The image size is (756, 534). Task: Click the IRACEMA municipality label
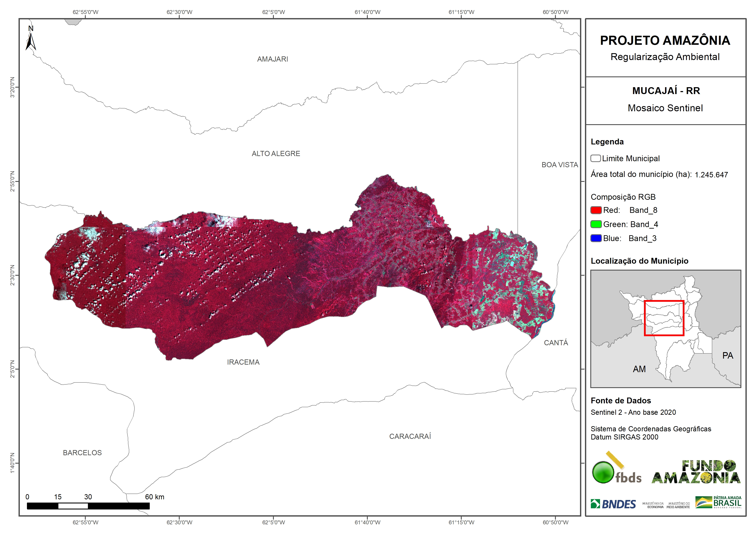point(243,362)
